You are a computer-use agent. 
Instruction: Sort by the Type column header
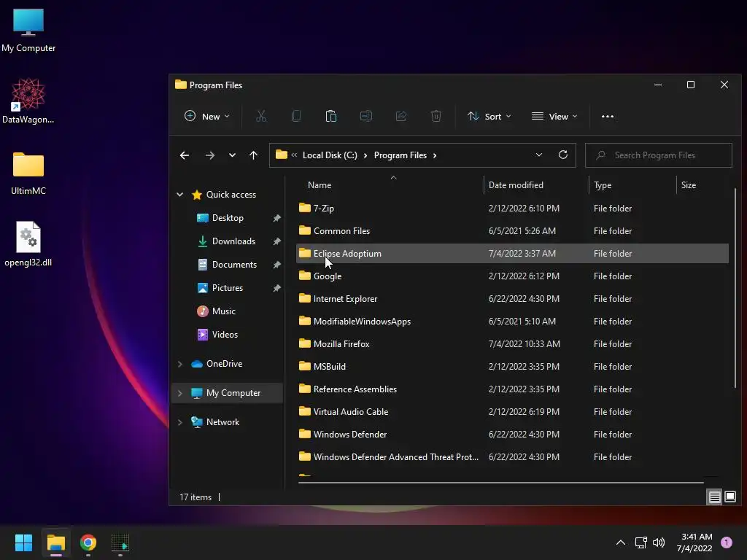(603, 184)
